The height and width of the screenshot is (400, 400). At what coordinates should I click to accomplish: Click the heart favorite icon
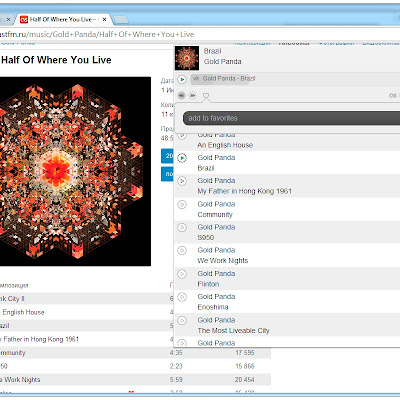[x=206, y=96]
